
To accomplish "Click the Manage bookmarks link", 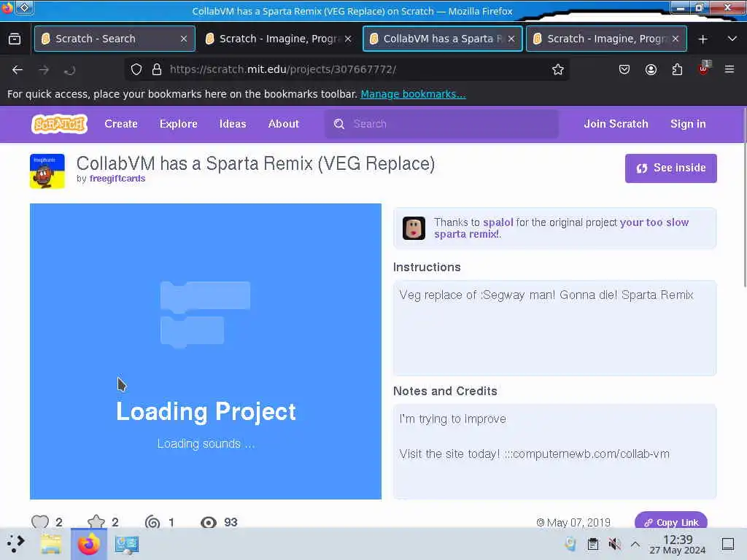I will pyautogui.click(x=413, y=94).
